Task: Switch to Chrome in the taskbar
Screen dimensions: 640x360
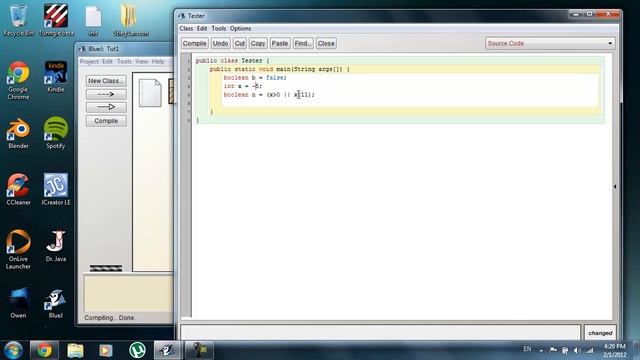Action: pyautogui.click(x=44, y=350)
